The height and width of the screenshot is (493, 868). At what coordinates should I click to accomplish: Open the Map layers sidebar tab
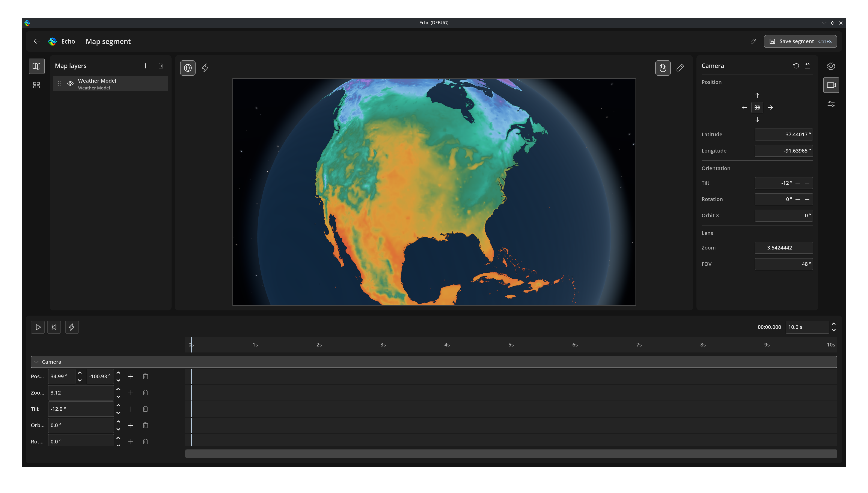click(36, 66)
